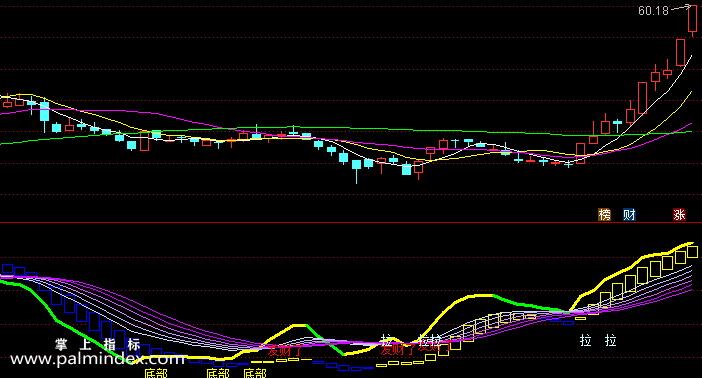Select the first blue indicator box at top-left of lower panel
Viewport: 702px width, 378px height.
(8, 269)
